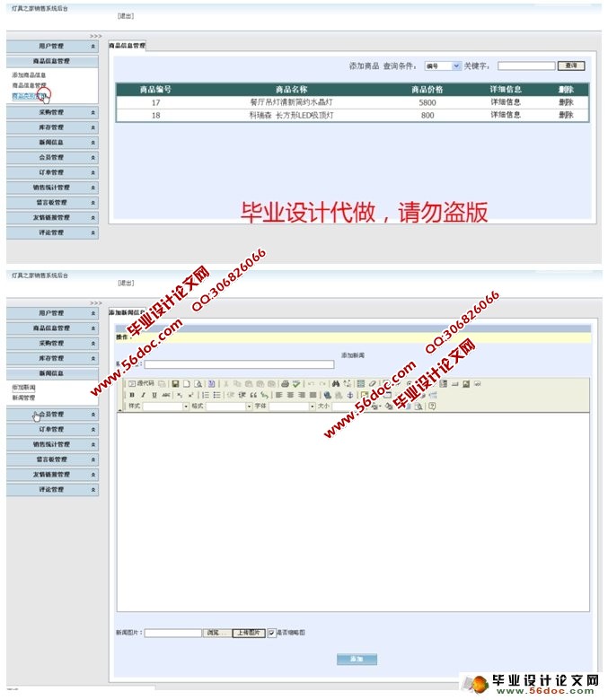The width and height of the screenshot is (608, 700).
Task: Click the 上传图片 upload button
Action: tap(249, 633)
